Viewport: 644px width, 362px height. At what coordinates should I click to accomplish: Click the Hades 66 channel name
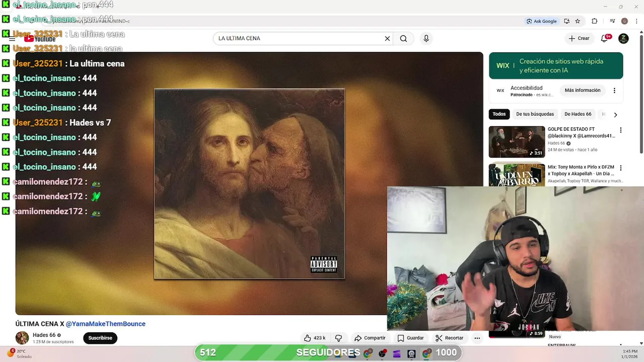[44, 335]
